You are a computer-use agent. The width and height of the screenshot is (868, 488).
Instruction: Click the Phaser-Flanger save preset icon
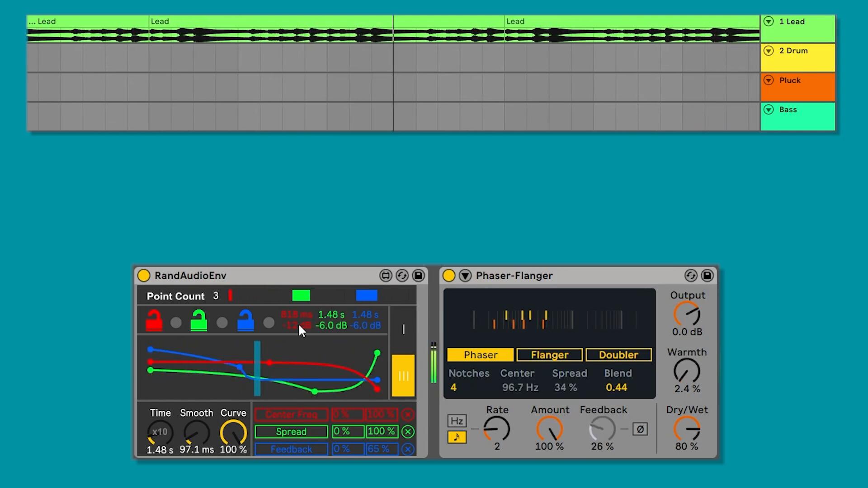[707, 276]
